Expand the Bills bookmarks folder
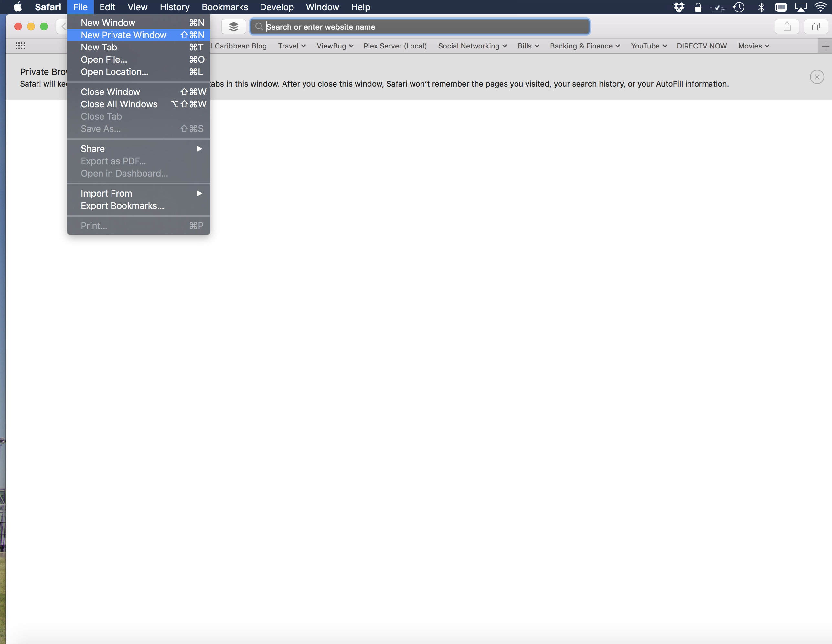 [x=528, y=46]
